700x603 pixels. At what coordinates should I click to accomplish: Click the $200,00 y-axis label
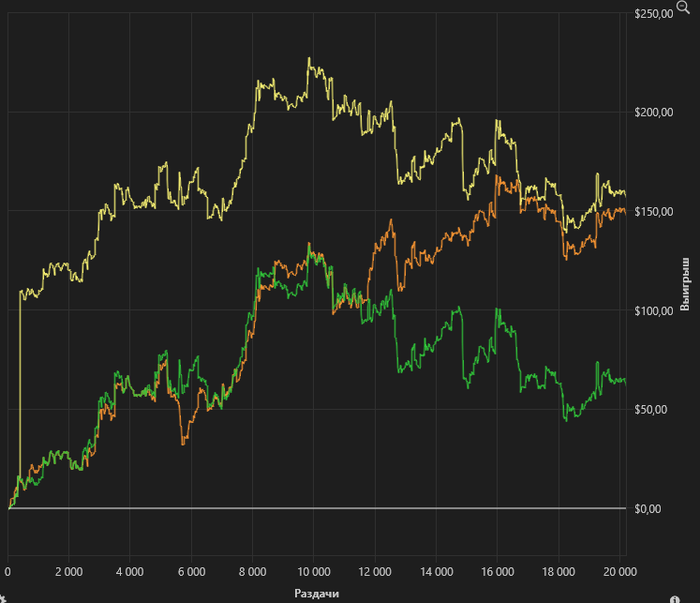[x=652, y=112]
